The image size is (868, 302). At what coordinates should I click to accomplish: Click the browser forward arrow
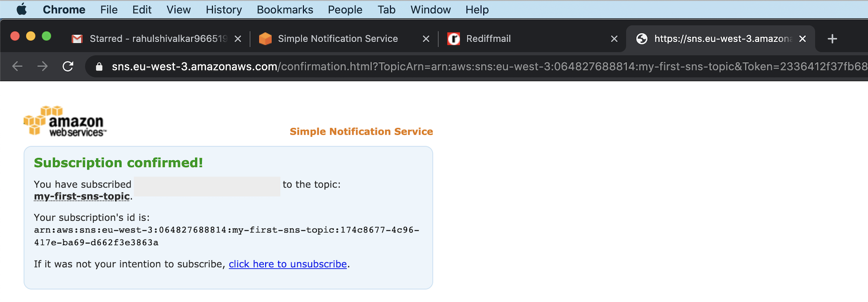pyautogui.click(x=43, y=66)
